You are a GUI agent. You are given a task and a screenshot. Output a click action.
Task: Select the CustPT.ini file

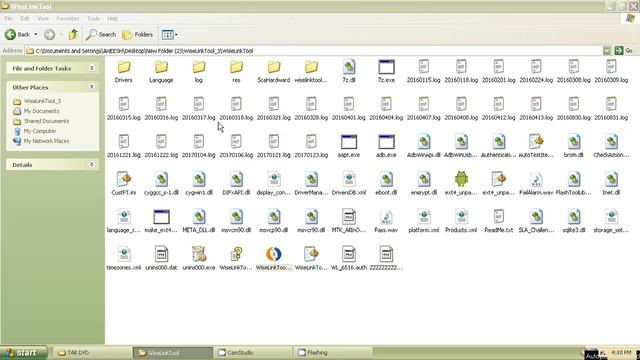pyautogui.click(x=124, y=184)
